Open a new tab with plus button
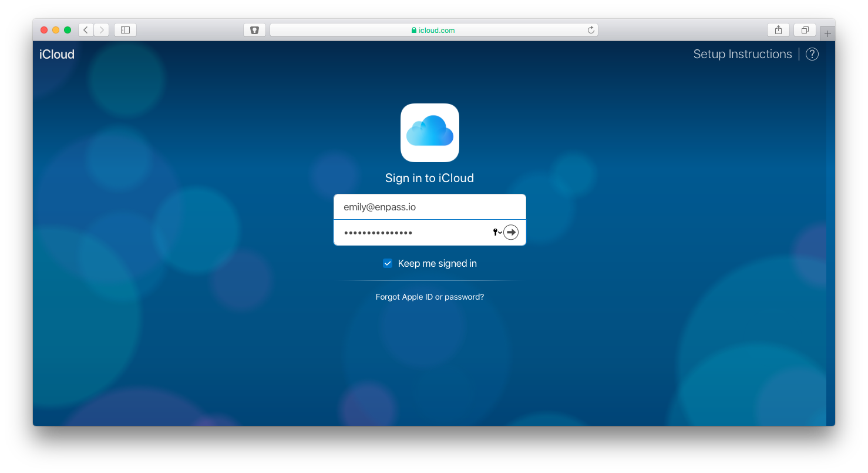868x473 pixels. point(827,33)
